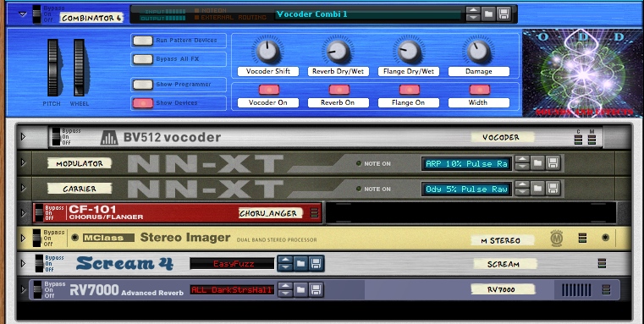Expand the BV512 vocoder device panel

pos(23,136)
